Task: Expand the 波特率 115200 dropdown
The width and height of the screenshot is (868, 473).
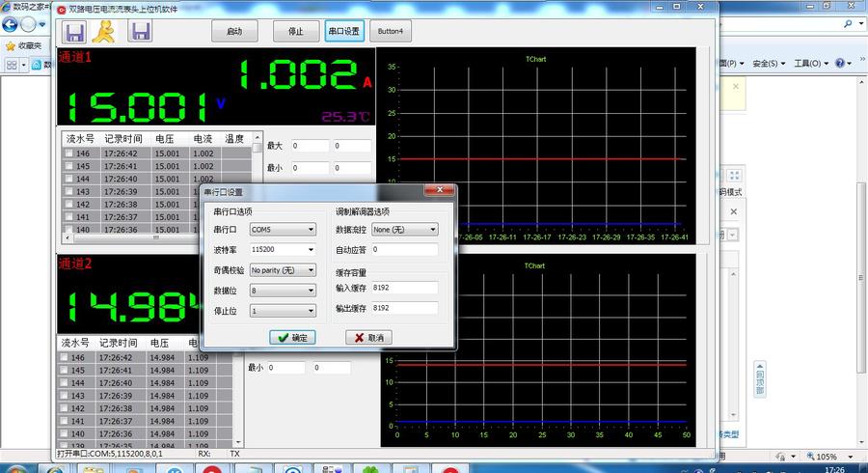Action: pos(283,250)
